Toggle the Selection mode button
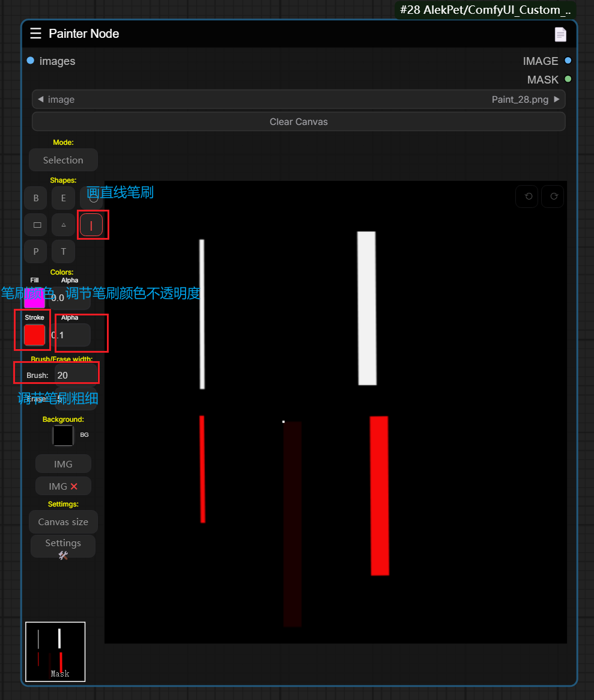The height and width of the screenshot is (700, 594). coord(63,160)
